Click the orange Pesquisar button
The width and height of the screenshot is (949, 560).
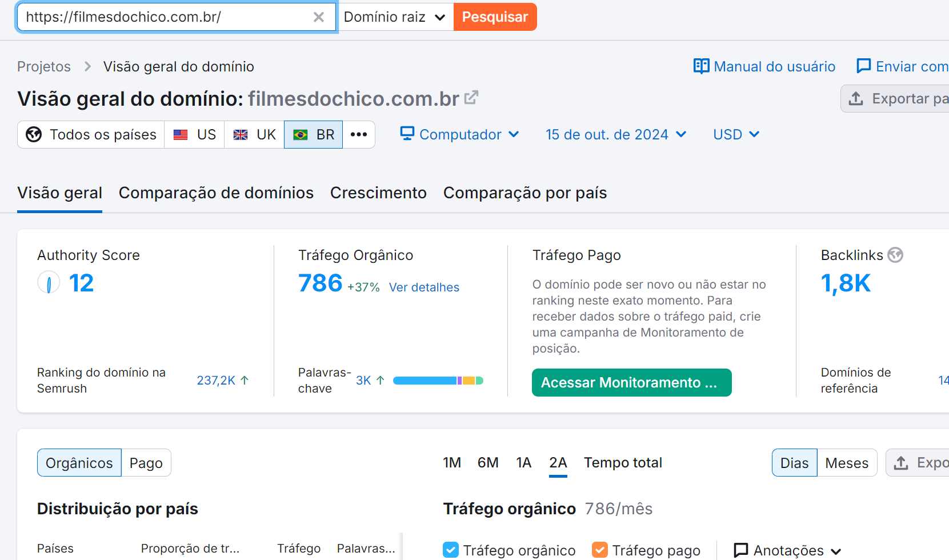[495, 17]
